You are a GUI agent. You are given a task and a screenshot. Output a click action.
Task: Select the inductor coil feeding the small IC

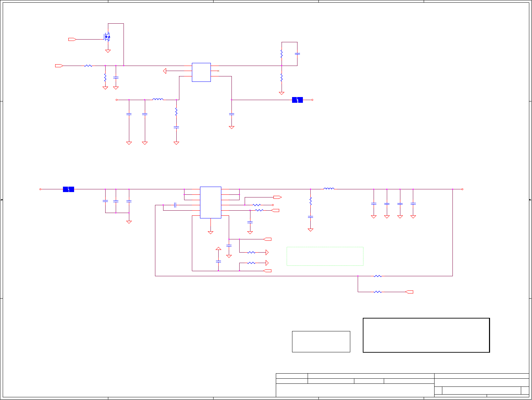click(158, 99)
